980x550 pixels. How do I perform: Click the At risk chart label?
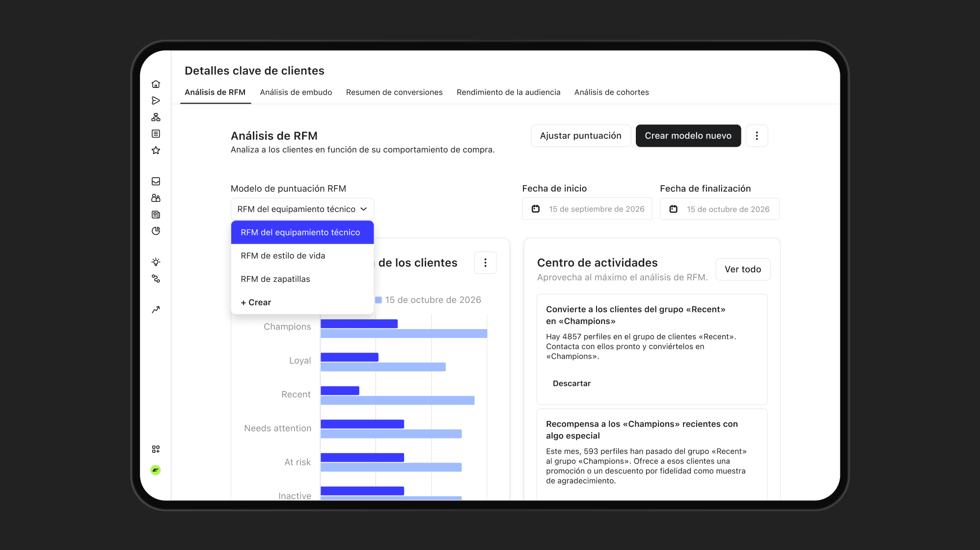(298, 462)
